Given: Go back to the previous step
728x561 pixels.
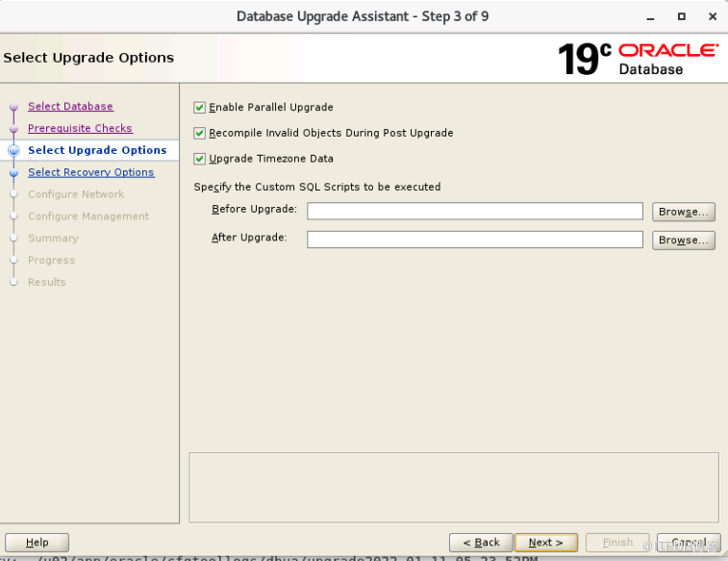Looking at the screenshot, I should pyautogui.click(x=481, y=543).
